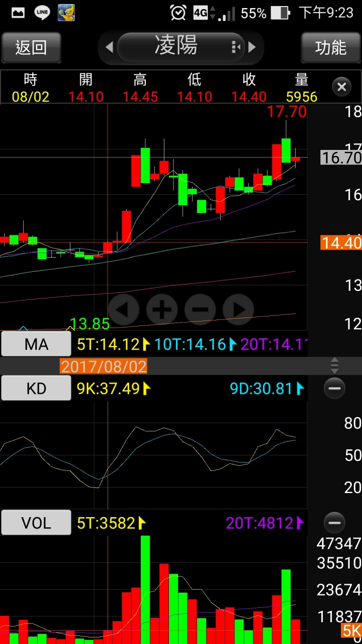Select the 9D:30.81 value
The image size is (362, 644).
click(267, 388)
